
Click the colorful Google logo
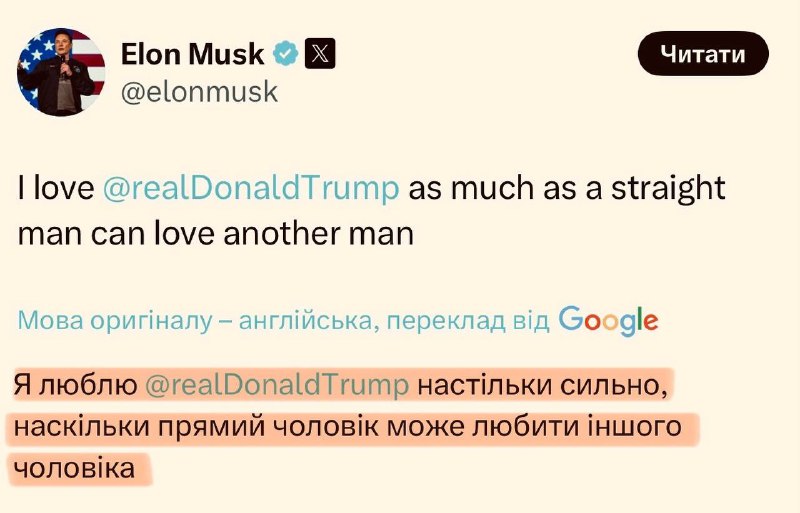(x=608, y=321)
